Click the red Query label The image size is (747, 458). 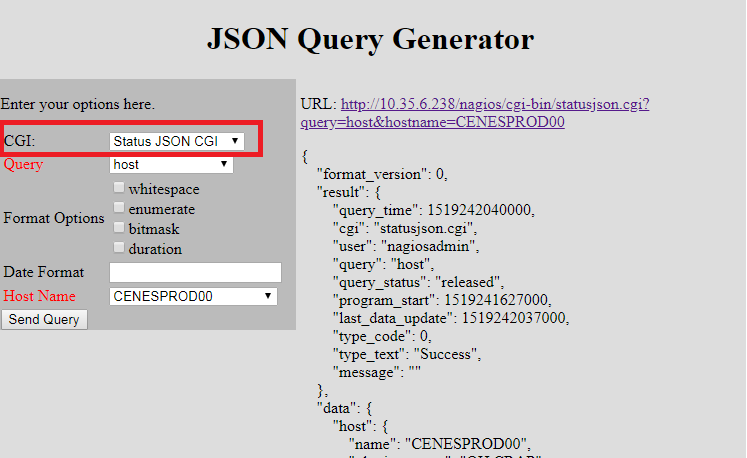pyautogui.click(x=24, y=164)
